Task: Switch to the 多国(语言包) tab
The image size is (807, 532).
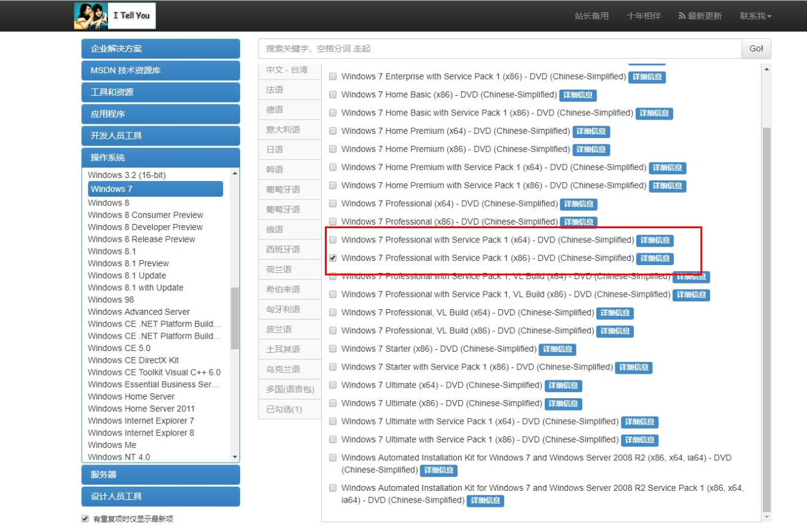Action: click(290, 389)
